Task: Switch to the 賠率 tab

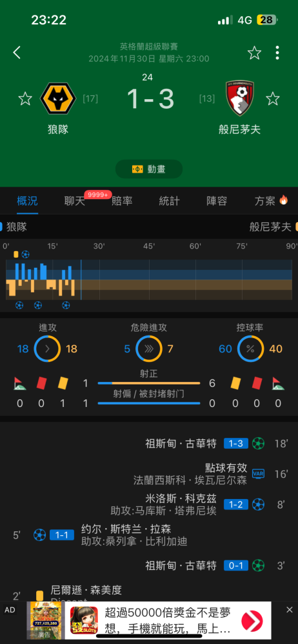Action: [122, 201]
